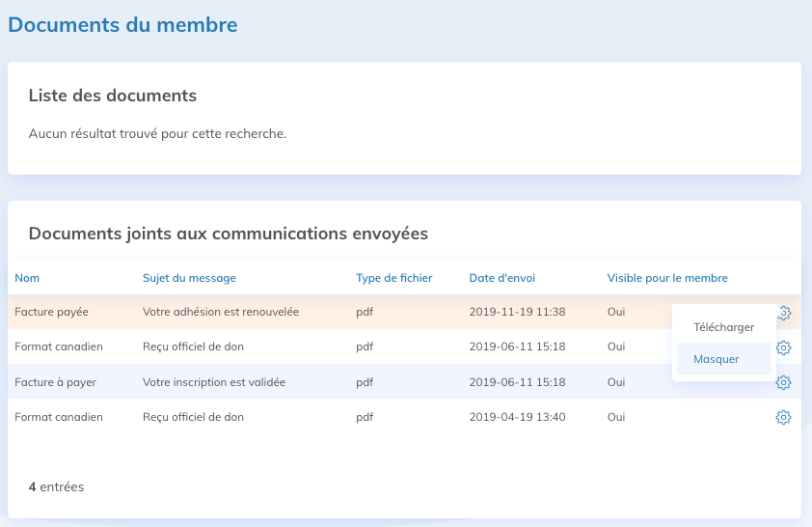Screen dimensions: 812x527
Task: Click the Facture à payer document name
Action: (55, 382)
